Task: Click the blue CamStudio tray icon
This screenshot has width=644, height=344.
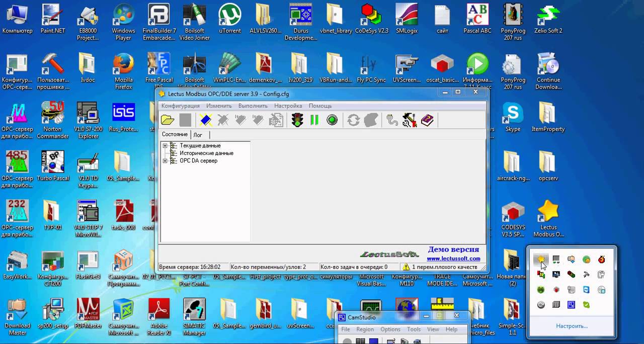Action: tap(571, 305)
